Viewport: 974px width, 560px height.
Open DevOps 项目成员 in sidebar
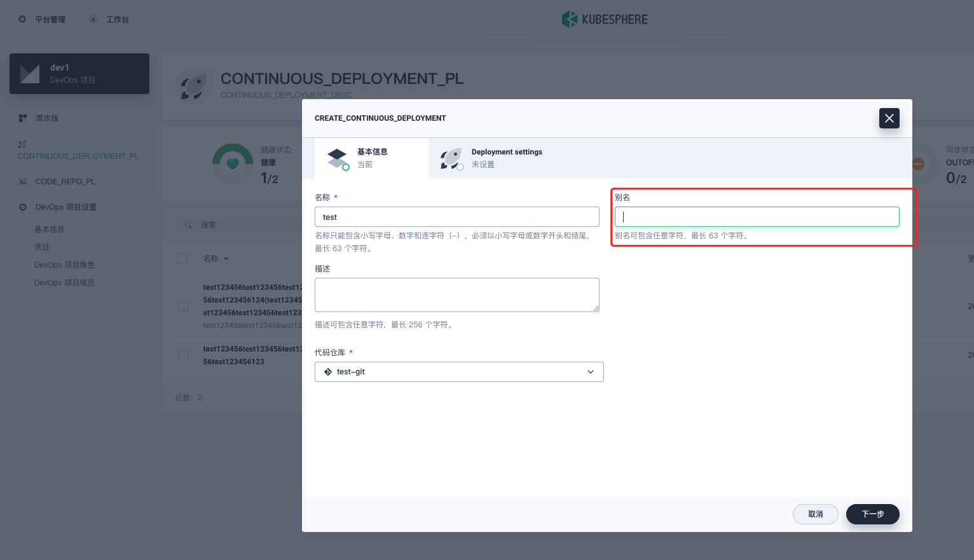[x=64, y=283]
